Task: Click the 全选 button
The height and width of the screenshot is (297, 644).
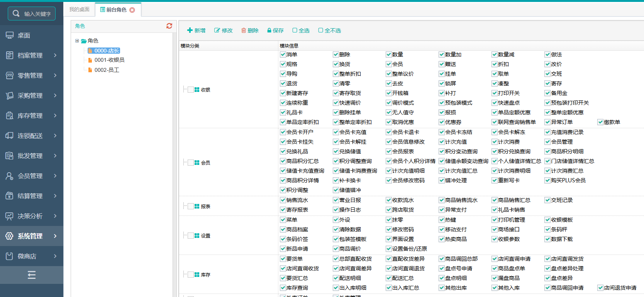Action: tap(301, 31)
